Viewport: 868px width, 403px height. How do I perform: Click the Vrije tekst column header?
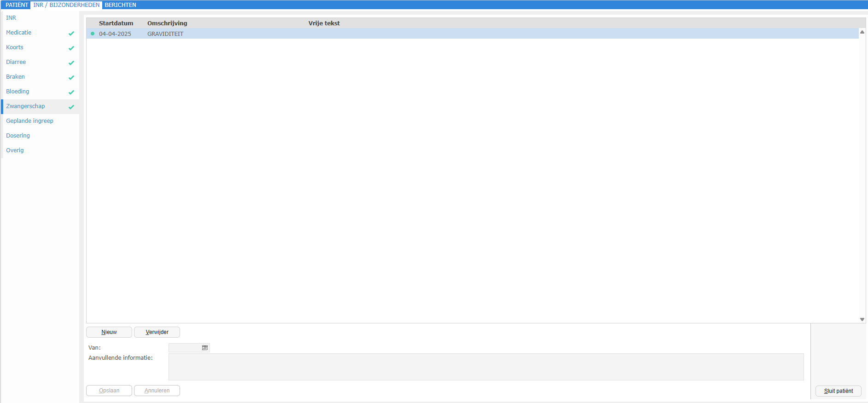coord(324,23)
